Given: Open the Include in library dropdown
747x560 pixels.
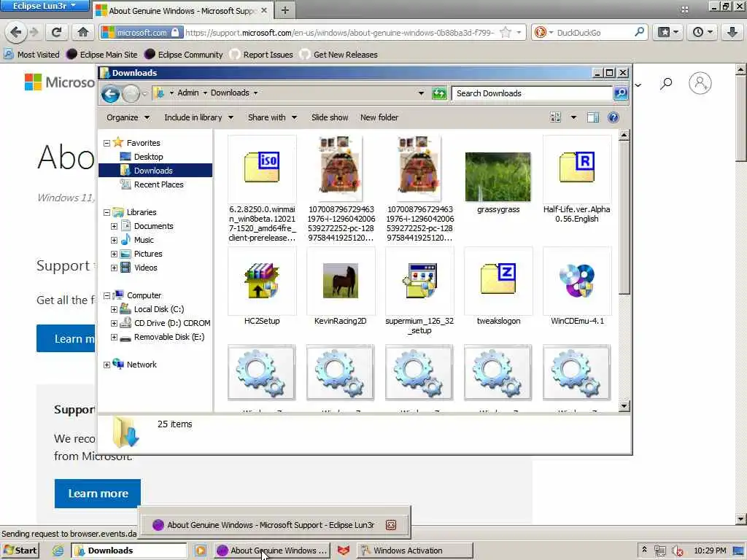Looking at the screenshot, I should 198,117.
